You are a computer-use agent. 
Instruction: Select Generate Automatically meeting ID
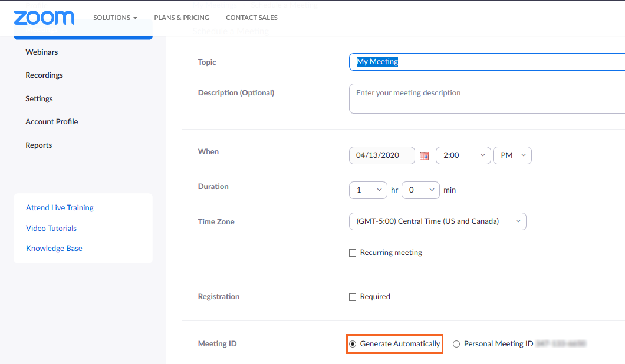tap(353, 344)
